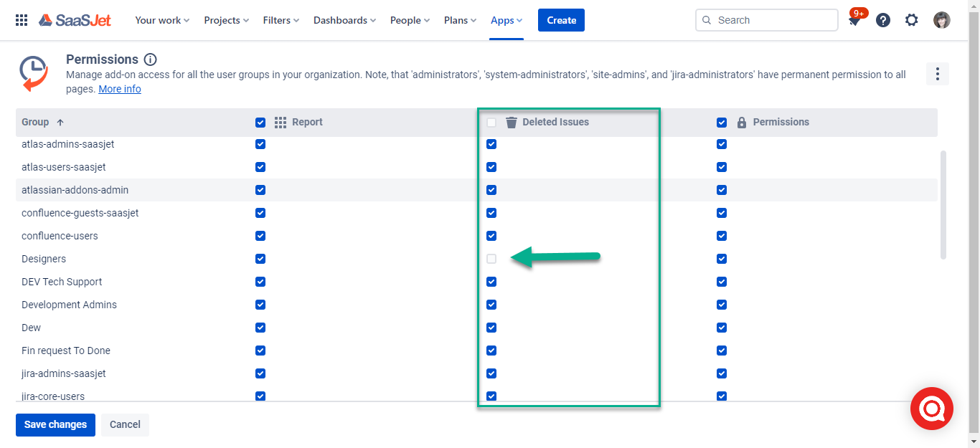Open the Your work dropdown
The height and width of the screenshot is (448, 980).
pos(162,20)
